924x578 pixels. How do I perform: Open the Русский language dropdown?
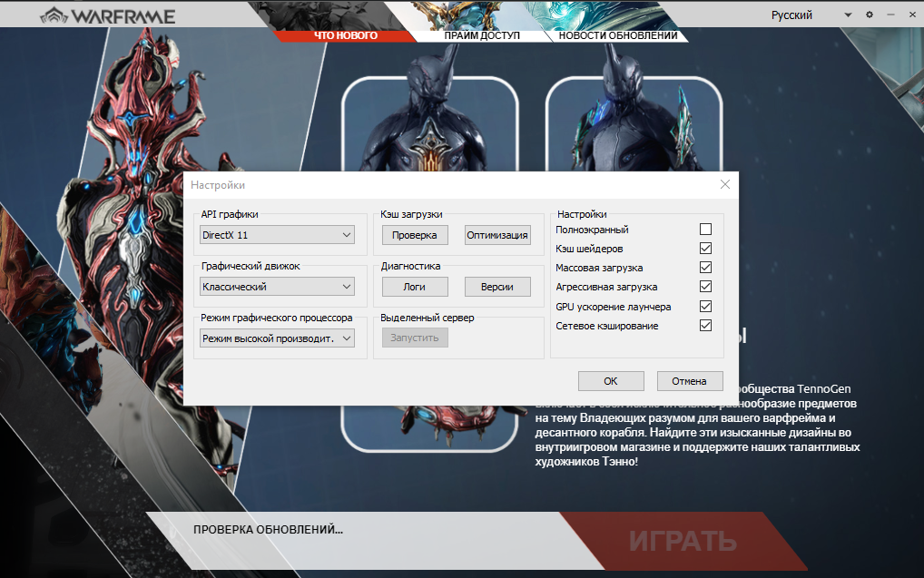pyautogui.click(x=811, y=15)
